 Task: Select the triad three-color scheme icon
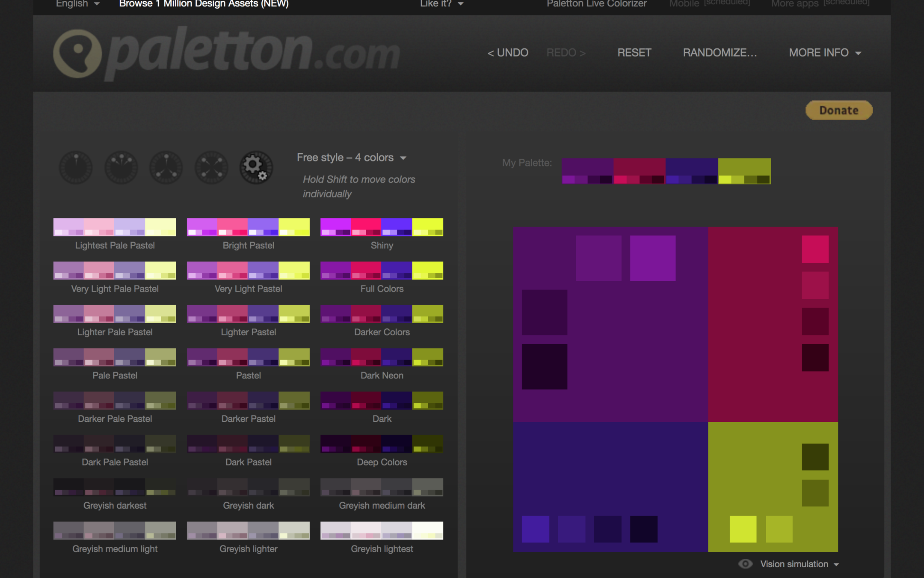click(166, 167)
